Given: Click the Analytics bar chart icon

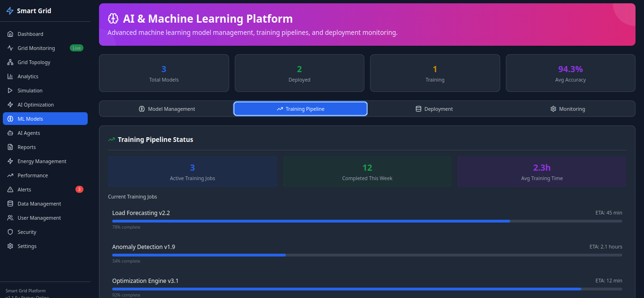Looking at the screenshot, I should (10, 76).
